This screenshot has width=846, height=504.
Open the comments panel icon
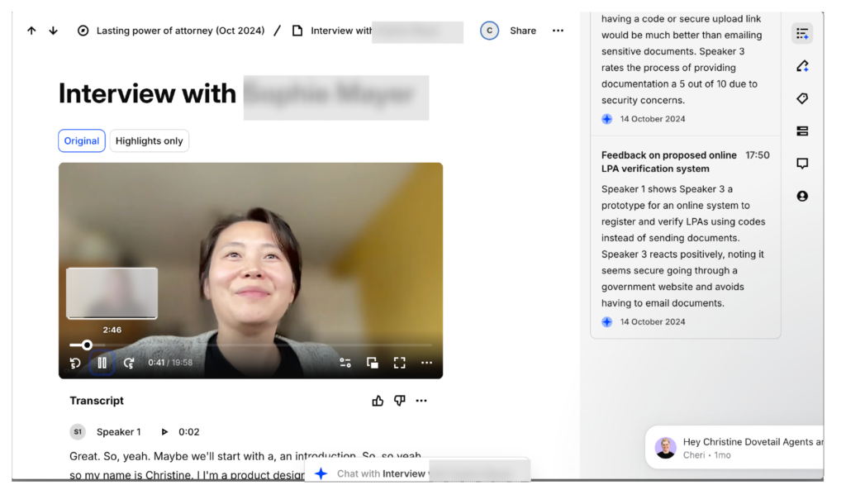[x=801, y=164]
